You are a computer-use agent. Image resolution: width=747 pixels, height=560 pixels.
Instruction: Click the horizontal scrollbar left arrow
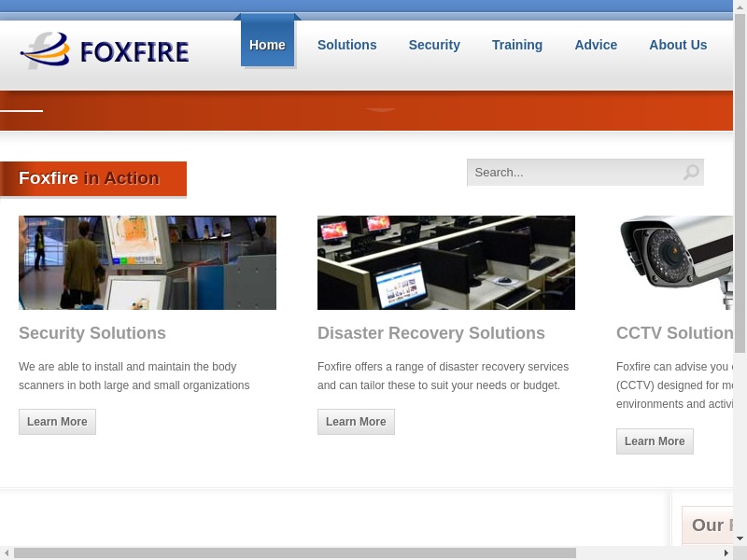pos(7,553)
